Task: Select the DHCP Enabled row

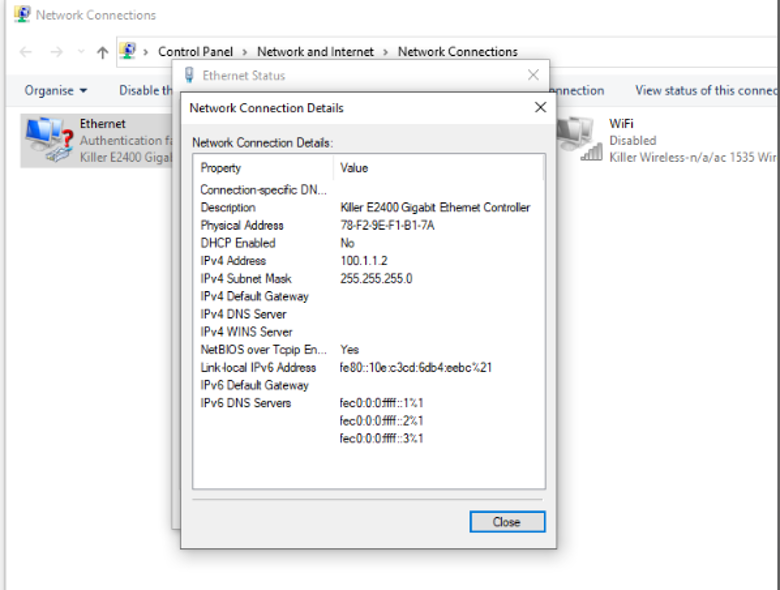Action: click(368, 243)
